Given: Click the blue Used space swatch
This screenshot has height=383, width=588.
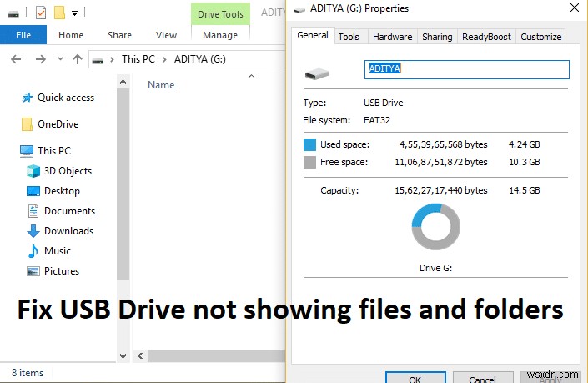Looking at the screenshot, I should tap(309, 144).
